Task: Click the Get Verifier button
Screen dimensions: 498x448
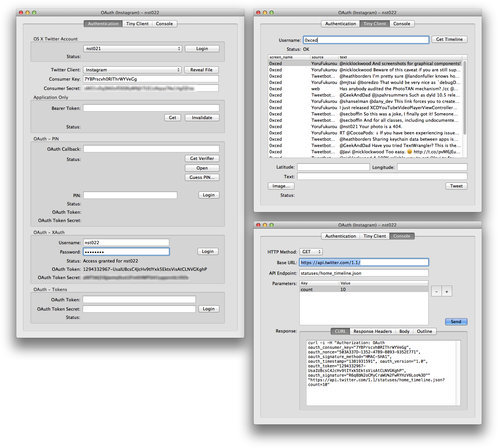Action: pyautogui.click(x=202, y=158)
